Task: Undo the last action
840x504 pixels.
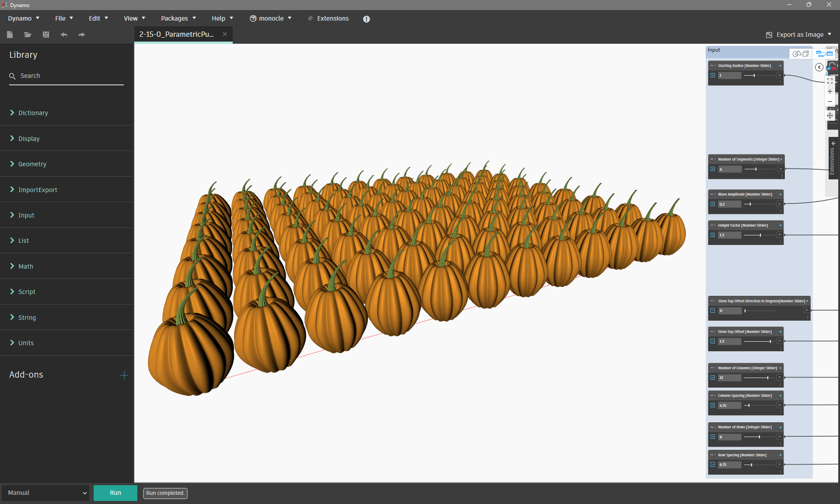Action: [x=64, y=35]
